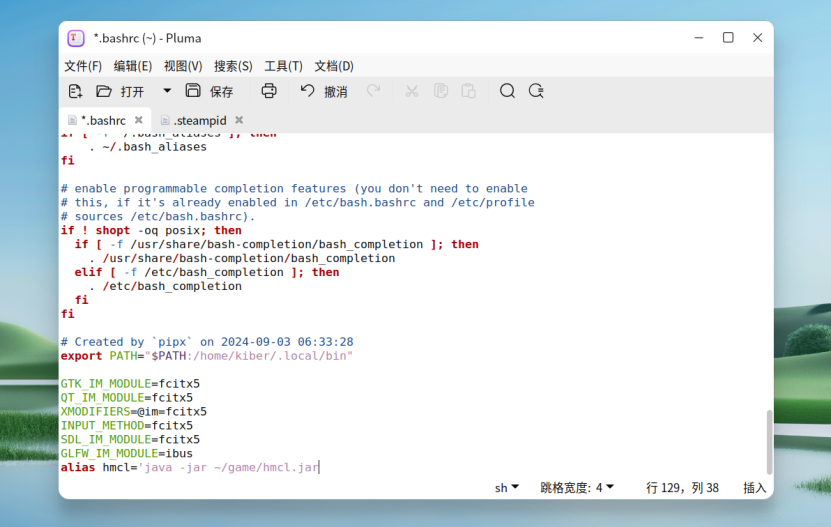Undo last change with the arrow icon
Viewport: 831px width, 527px height.
click(x=307, y=91)
